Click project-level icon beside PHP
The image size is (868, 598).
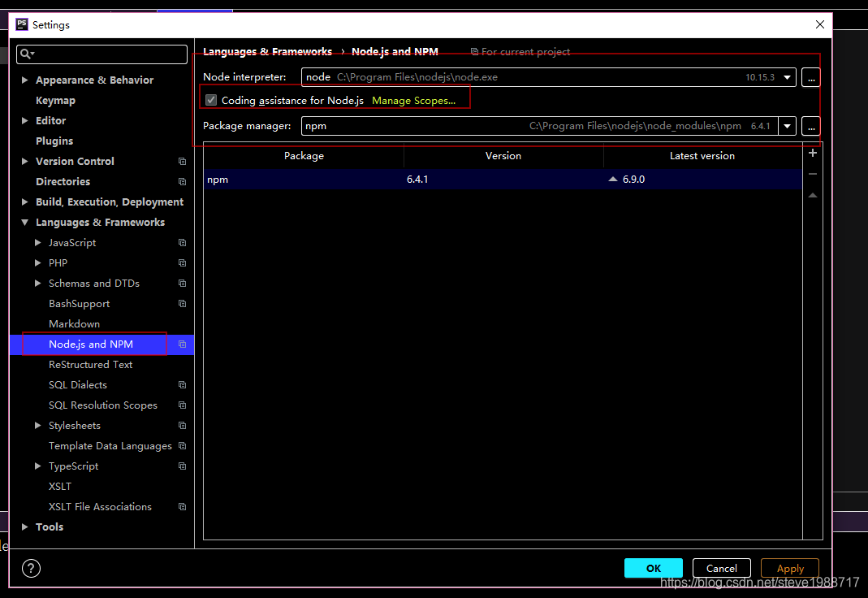coord(182,263)
